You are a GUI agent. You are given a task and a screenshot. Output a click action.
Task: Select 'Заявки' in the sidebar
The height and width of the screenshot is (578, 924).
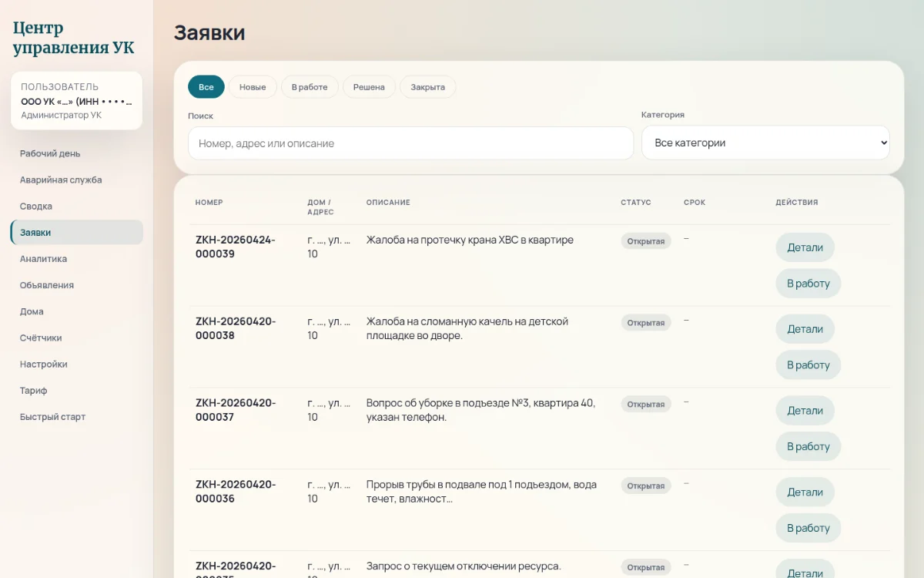77,232
